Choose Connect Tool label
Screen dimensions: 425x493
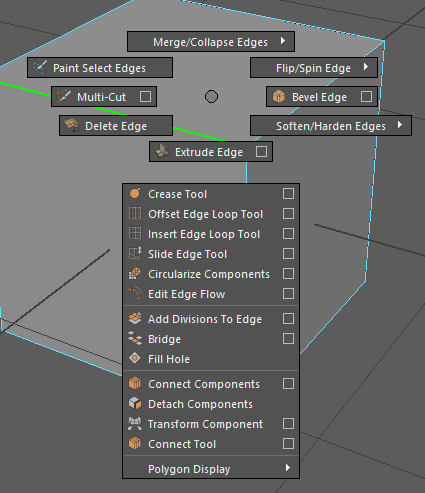click(182, 444)
